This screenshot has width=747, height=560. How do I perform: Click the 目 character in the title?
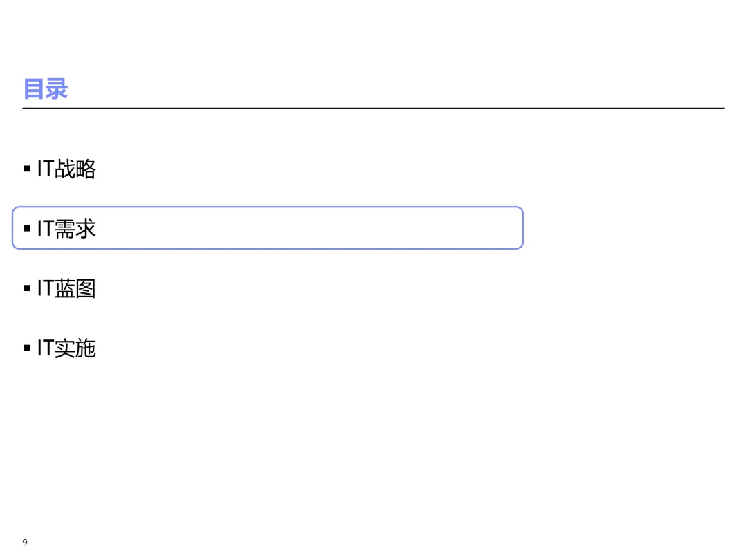(34, 89)
